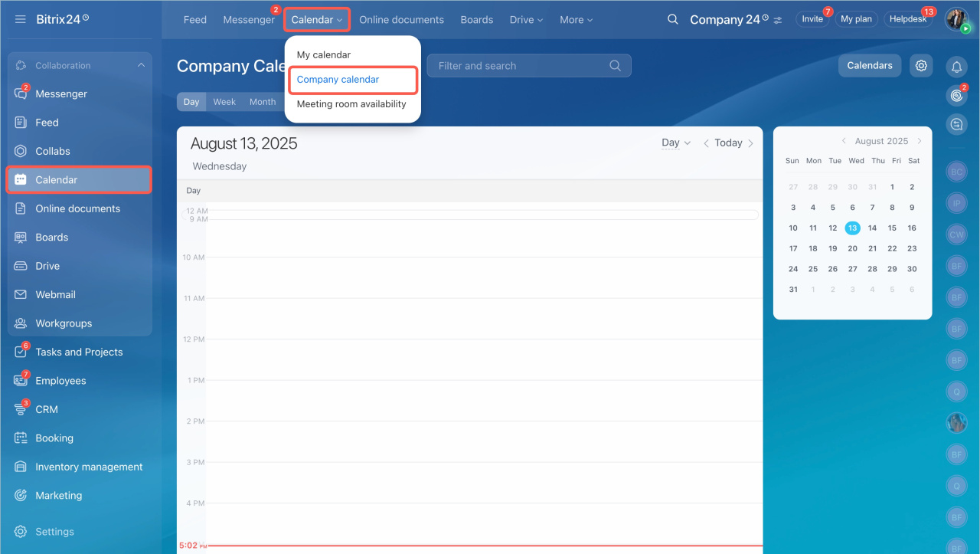Click the photo contact avatar in right rail
The height and width of the screenshot is (554, 980).
[956, 423]
